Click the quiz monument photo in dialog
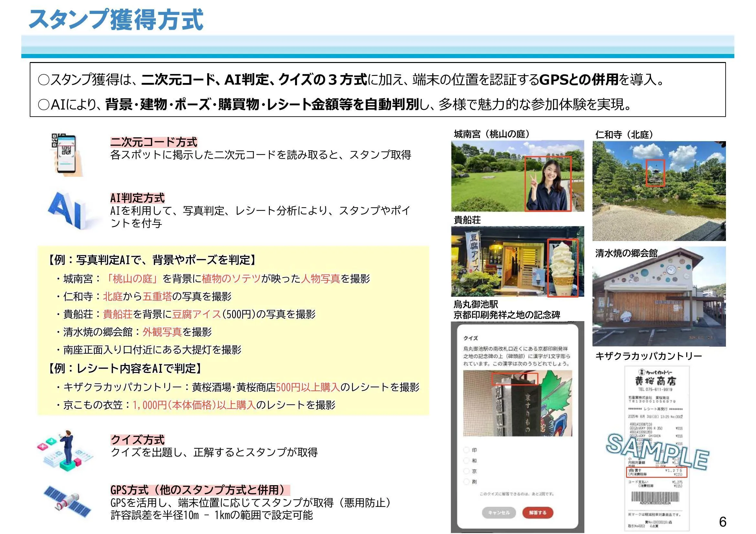The image size is (756, 534). pos(517,403)
